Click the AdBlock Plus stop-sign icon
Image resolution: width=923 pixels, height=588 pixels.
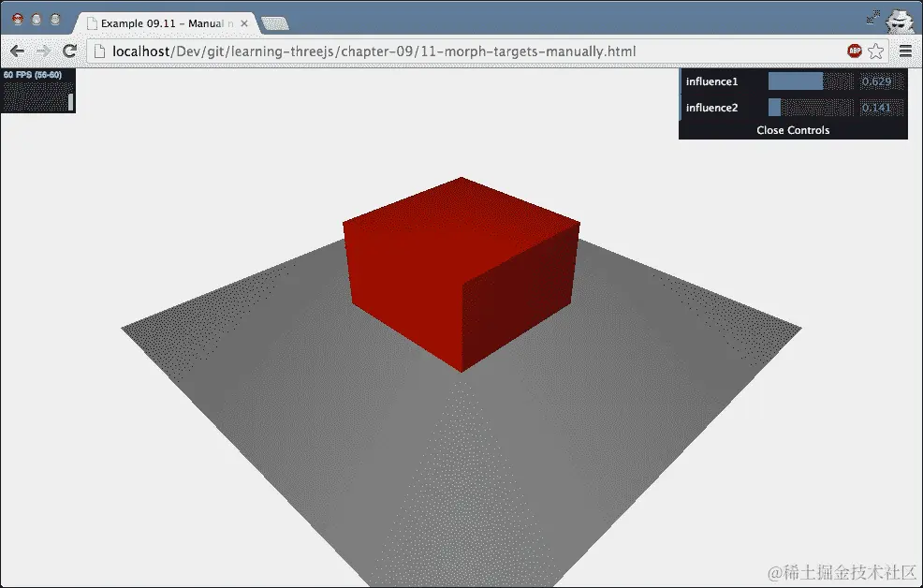(854, 51)
